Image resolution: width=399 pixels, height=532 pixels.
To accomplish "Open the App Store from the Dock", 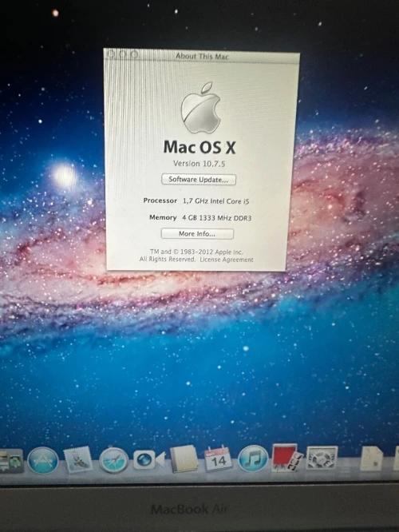I will (43, 460).
